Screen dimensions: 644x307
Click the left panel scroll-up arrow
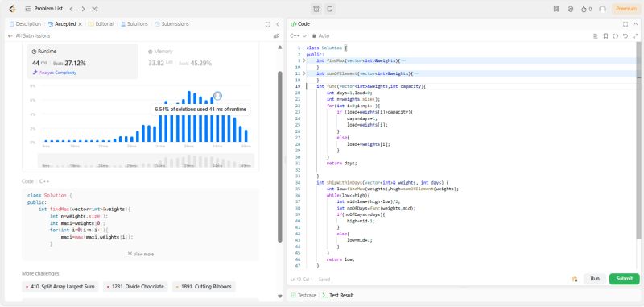[x=280, y=48]
